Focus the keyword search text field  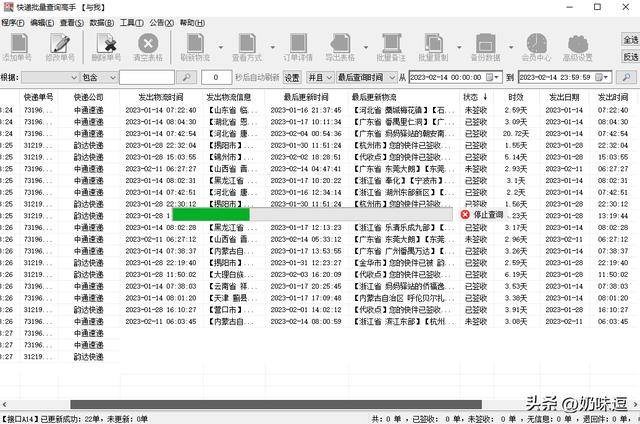pos(147,77)
